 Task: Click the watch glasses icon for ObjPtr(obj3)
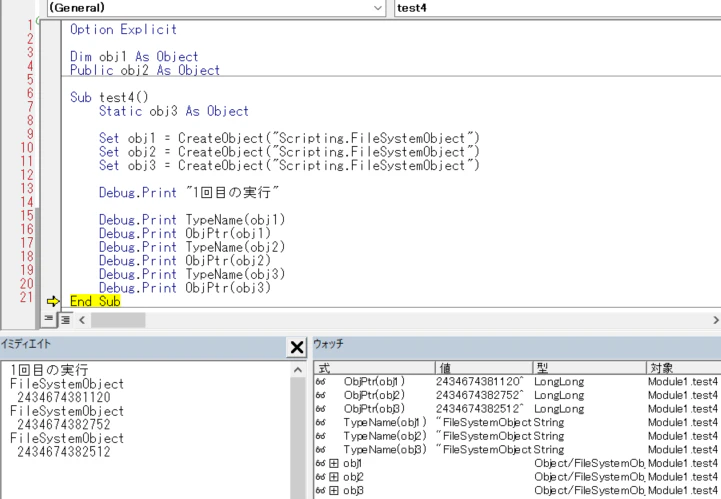click(x=320, y=409)
